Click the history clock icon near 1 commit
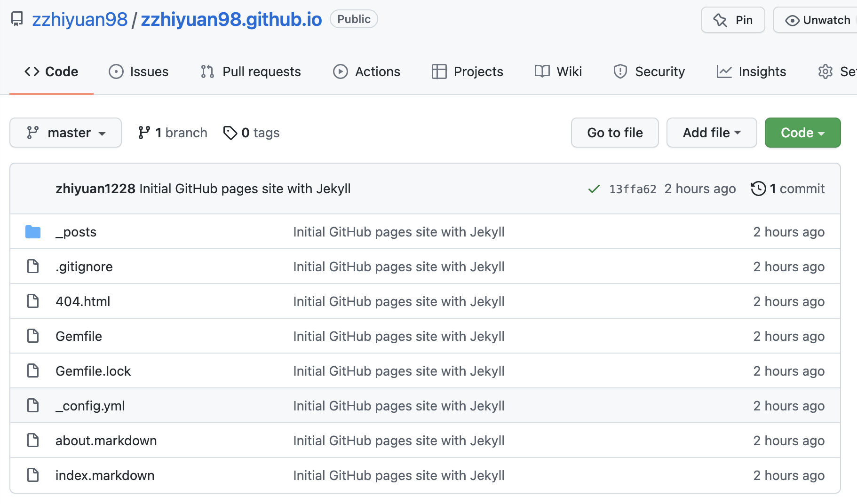This screenshot has width=857, height=504. pyautogui.click(x=758, y=189)
